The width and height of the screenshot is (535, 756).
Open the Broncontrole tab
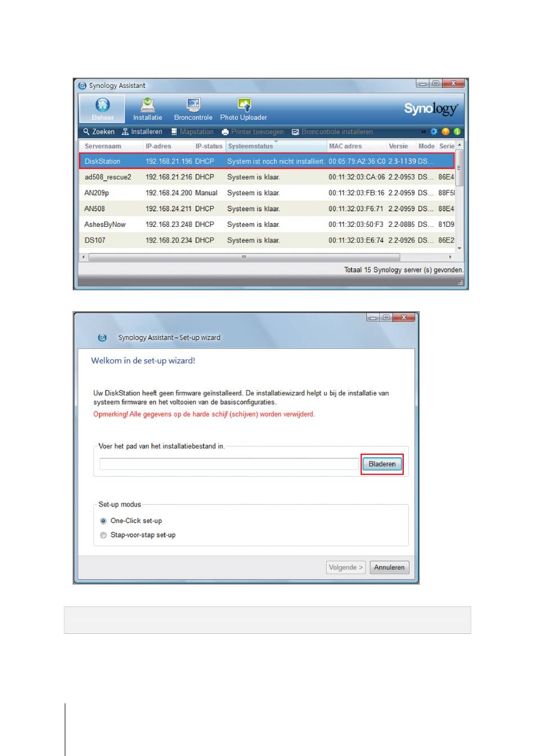193,109
